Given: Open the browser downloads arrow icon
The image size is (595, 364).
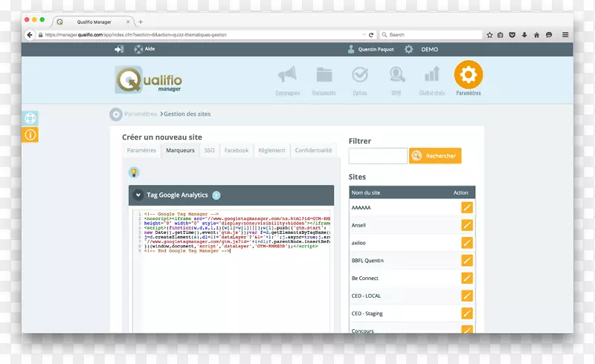Looking at the screenshot, I should coord(524,35).
